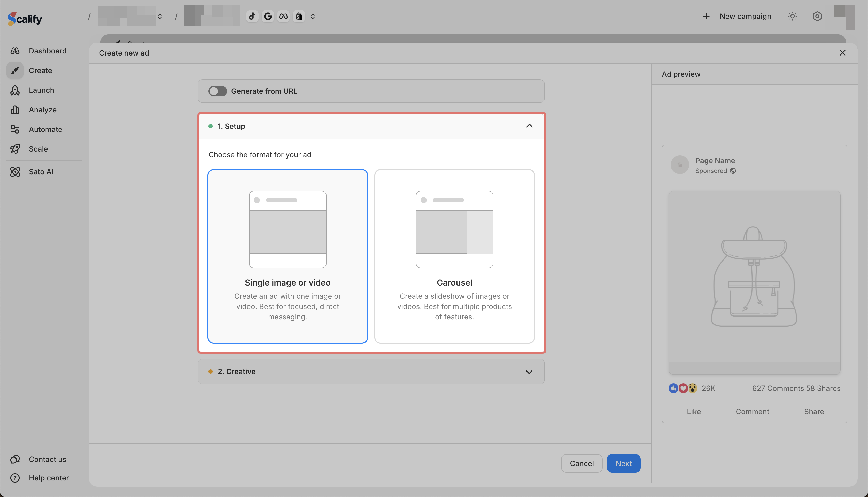
Task: Click the TikTok platform icon
Action: pyautogui.click(x=252, y=16)
